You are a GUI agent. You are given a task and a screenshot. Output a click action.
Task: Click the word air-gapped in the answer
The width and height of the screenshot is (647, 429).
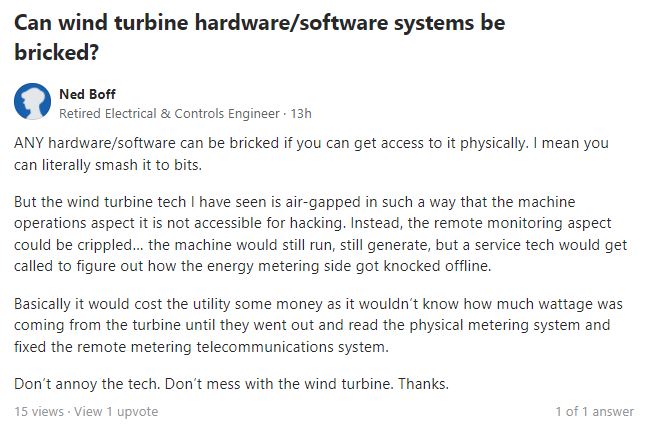coord(323,202)
